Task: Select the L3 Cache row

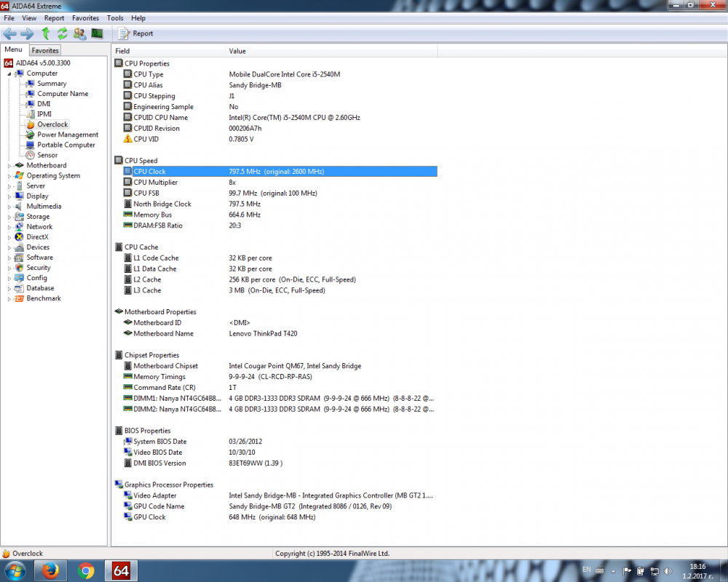Action: [x=280, y=290]
